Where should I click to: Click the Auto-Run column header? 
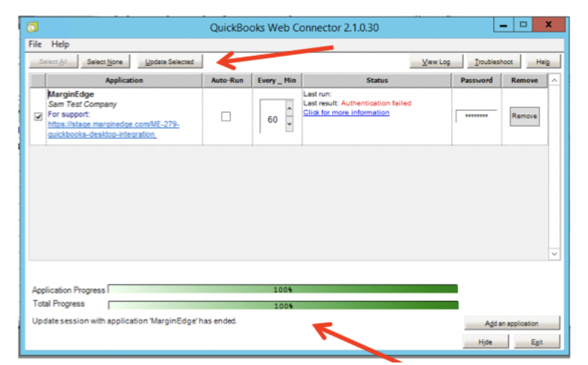(227, 80)
